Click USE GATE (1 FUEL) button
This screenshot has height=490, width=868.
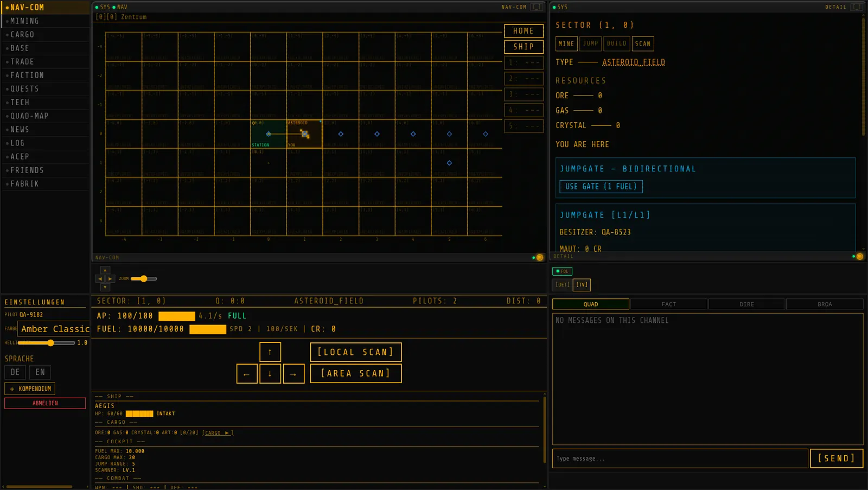click(601, 187)
